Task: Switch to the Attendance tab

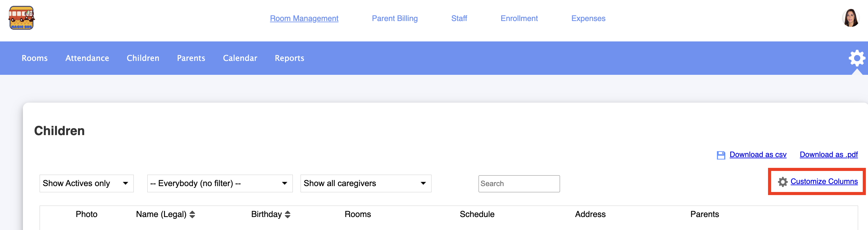Action: click(87, 58)
